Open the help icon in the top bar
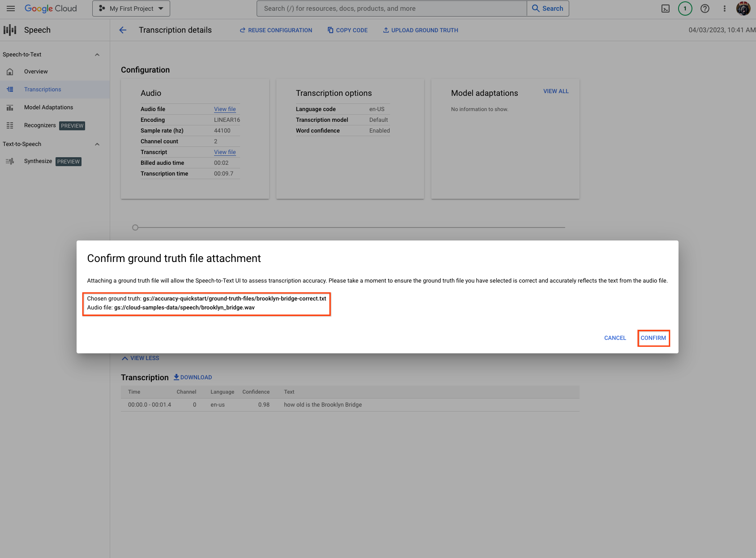Viewport: 756px width, 558px height. 704,8
